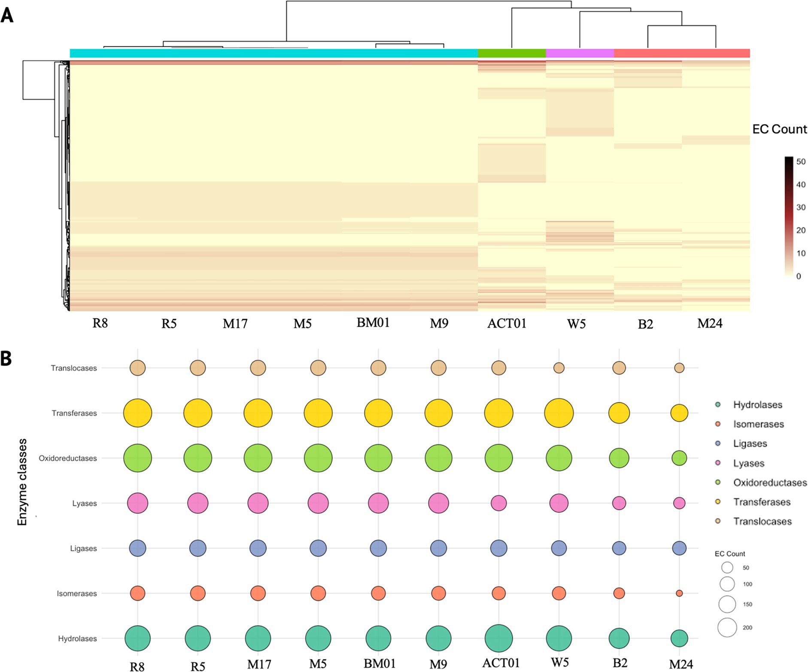Click the M17 label under the bubble plot
This screenshot has height=672, width=808.
tap(259, 664)
